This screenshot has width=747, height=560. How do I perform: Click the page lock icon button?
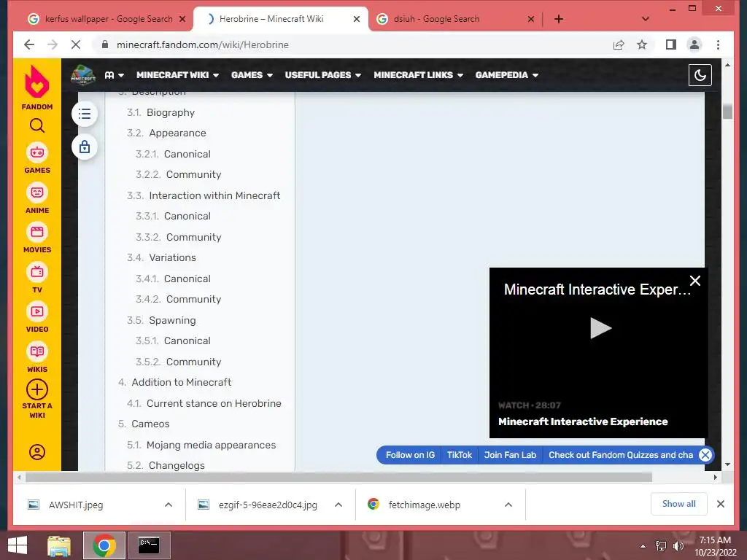click(x=85, y=147)
